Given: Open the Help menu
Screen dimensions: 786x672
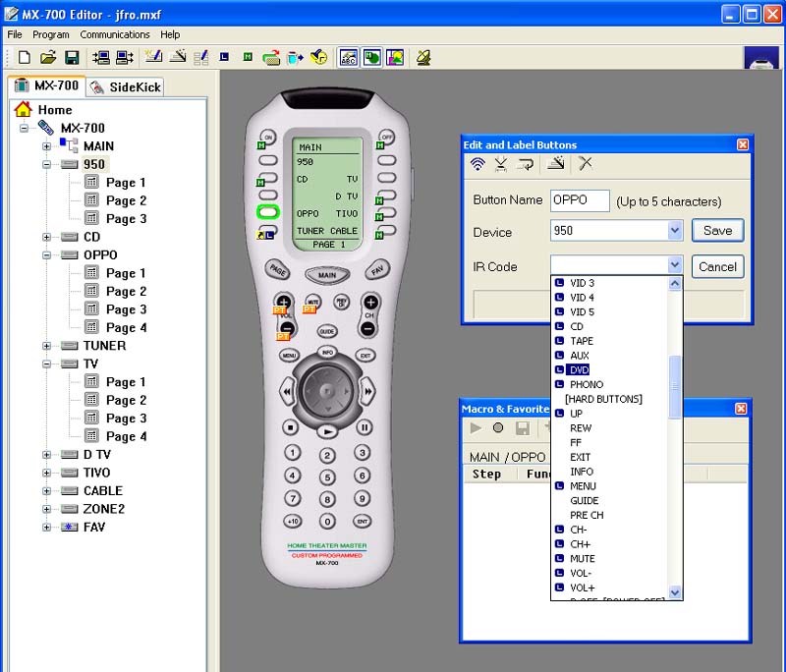Looking at the screenshot, I should click(x=170, y=34).
